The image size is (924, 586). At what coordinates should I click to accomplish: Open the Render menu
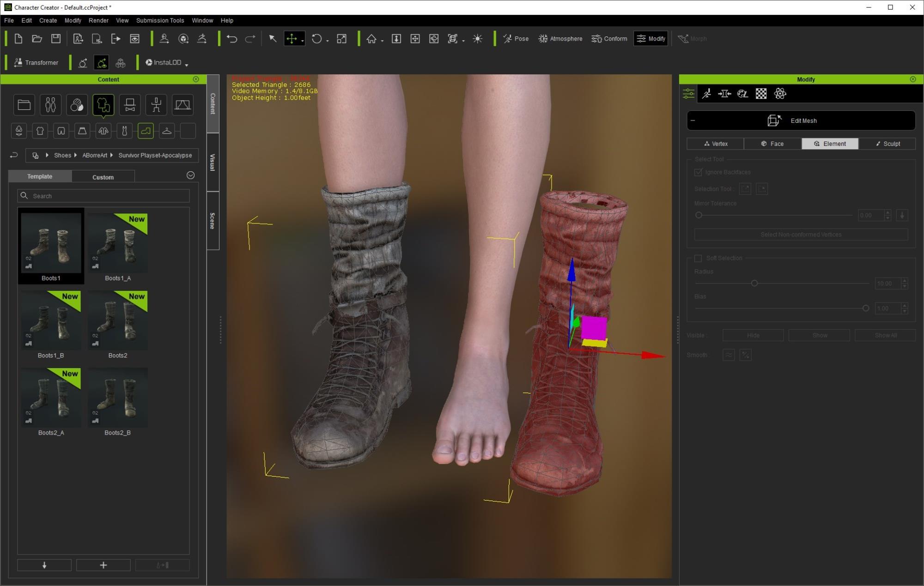coord(98,20)
